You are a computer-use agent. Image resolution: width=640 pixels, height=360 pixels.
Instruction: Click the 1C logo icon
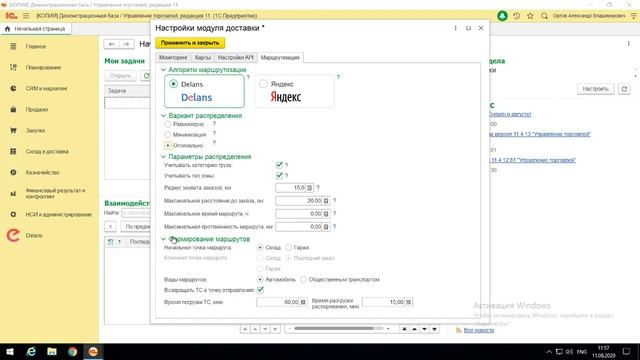[11, 16]
